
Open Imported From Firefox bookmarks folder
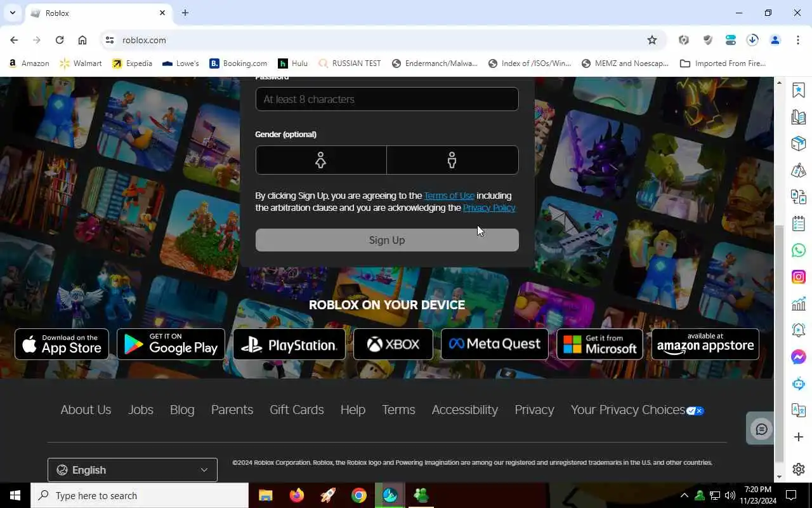point(723,63)
